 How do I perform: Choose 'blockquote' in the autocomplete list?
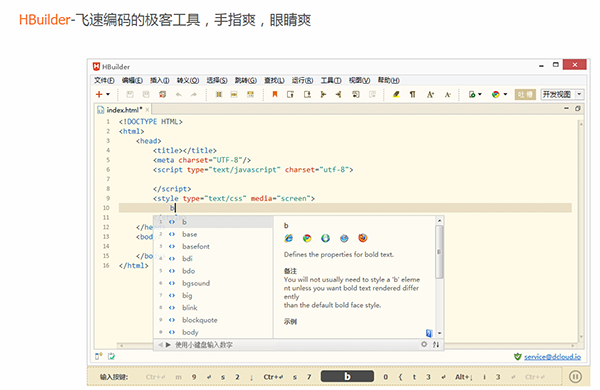point(214,320)
